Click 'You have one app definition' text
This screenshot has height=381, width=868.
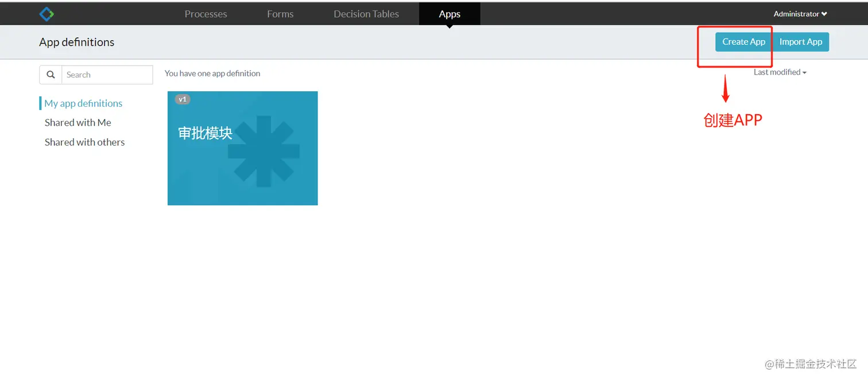[x=212, y=73]
